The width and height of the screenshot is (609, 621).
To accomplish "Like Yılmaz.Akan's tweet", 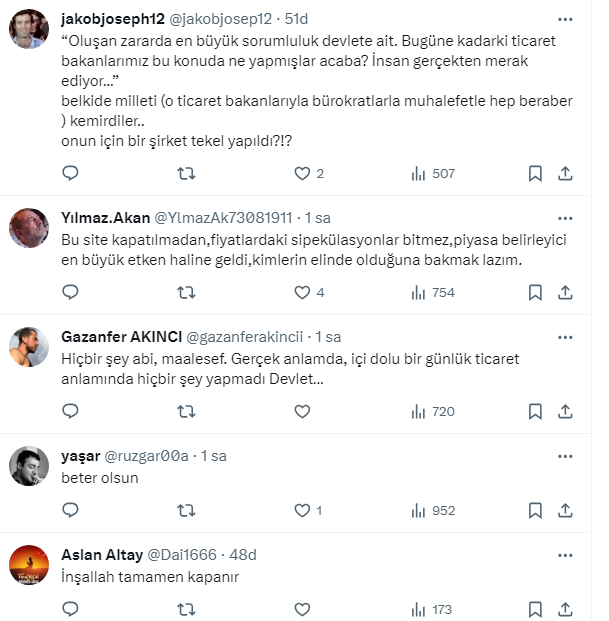I will click(x=302, y=292).
